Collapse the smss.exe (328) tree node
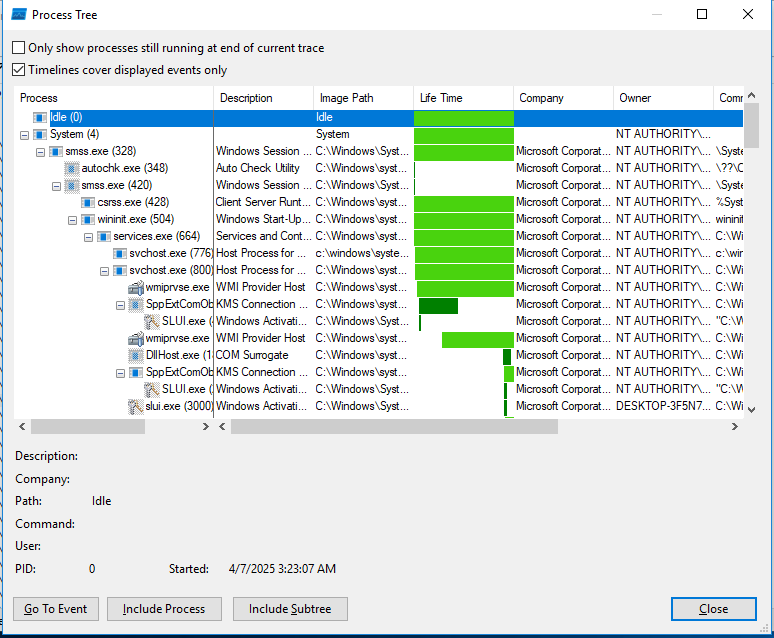This screenshot has height=638, width=774. (x=40, y=152)
